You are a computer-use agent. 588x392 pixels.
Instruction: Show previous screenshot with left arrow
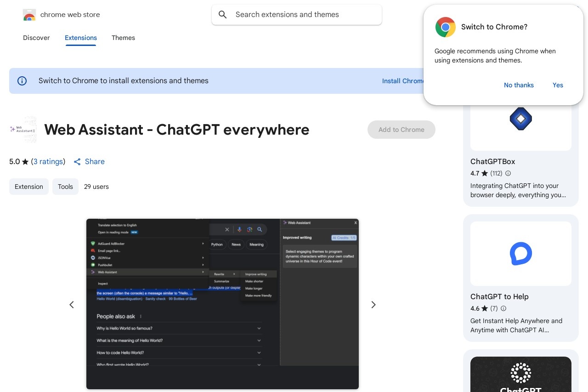pos(72,305)
